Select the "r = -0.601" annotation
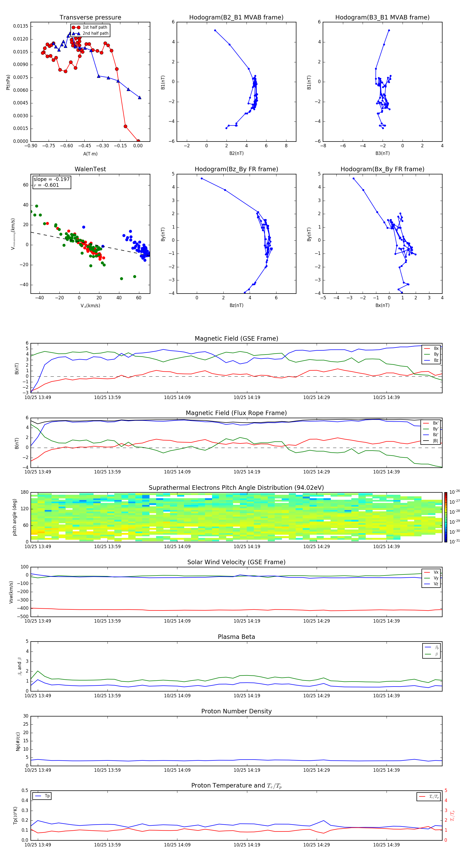 [47, 185]
